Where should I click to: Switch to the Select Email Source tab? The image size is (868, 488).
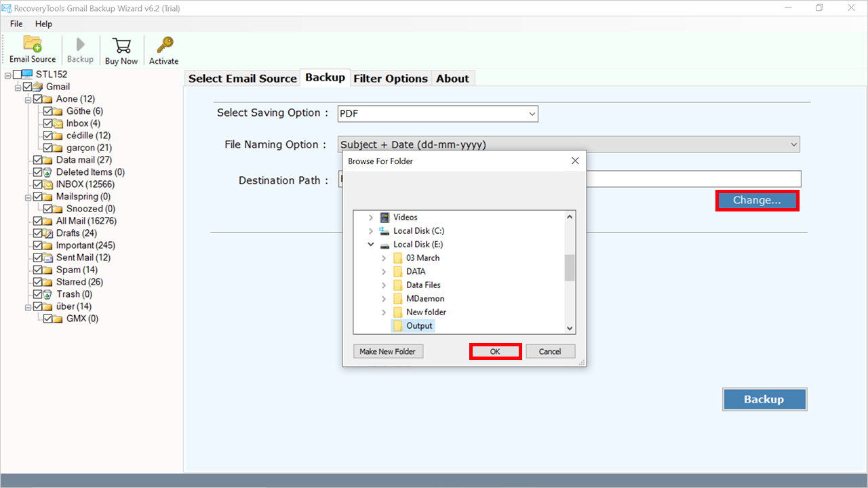point(243,79)
